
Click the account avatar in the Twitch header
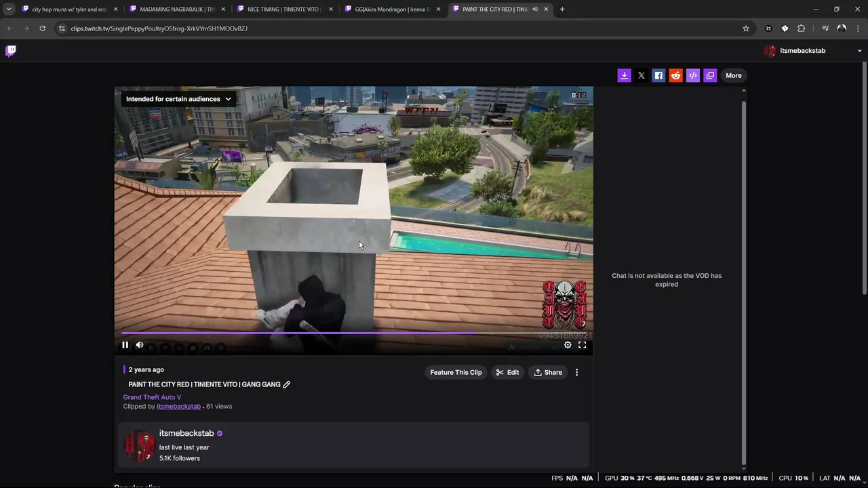[770, 51]
